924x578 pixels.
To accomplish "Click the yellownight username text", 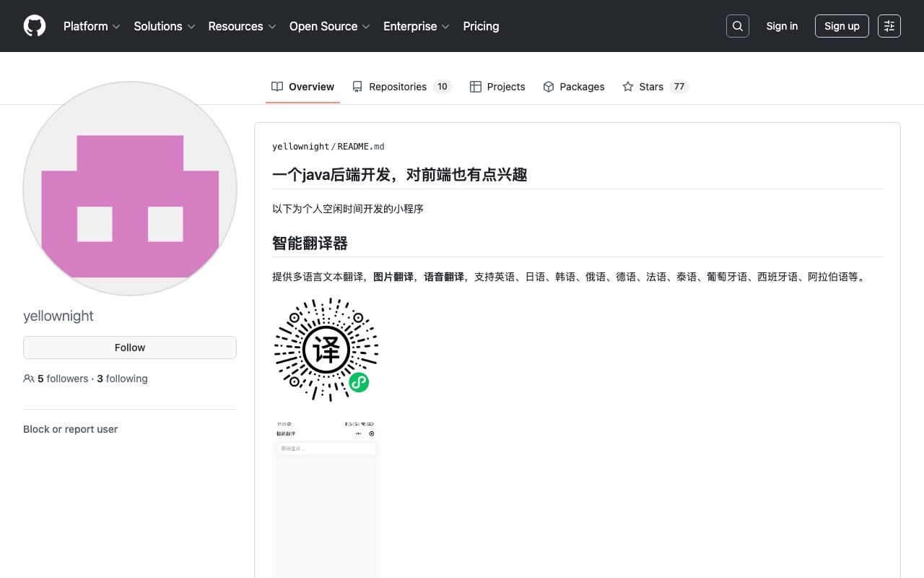I will (58, 316).
